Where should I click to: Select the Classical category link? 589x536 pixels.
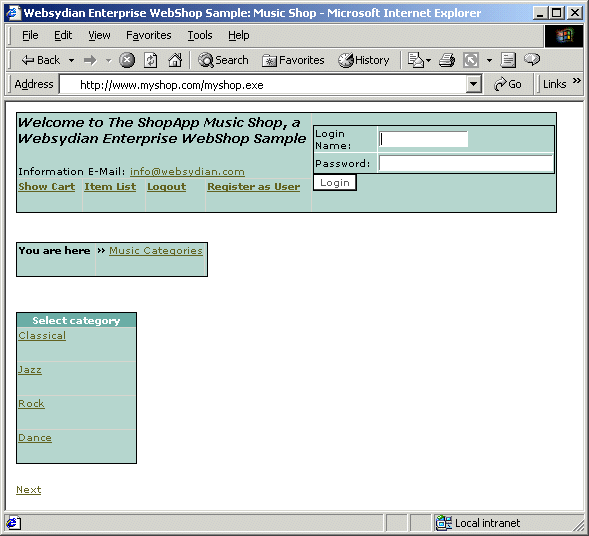[42, 335]
